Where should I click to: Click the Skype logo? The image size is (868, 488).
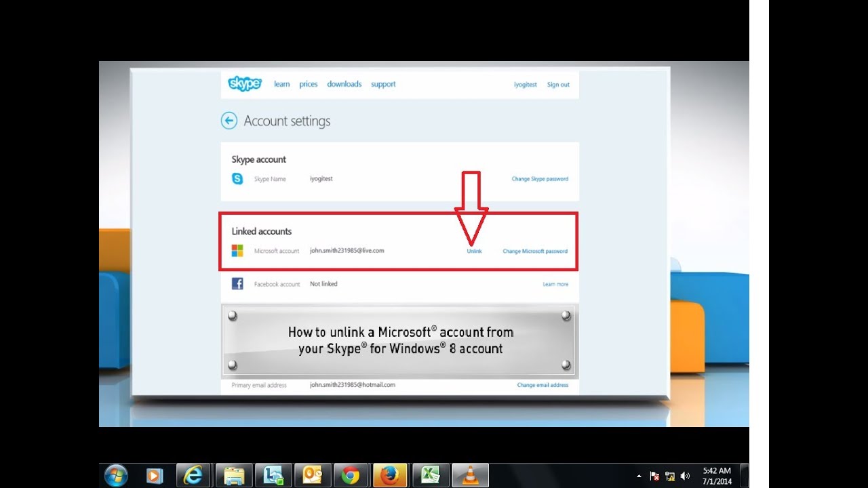(x=245, y=83)
